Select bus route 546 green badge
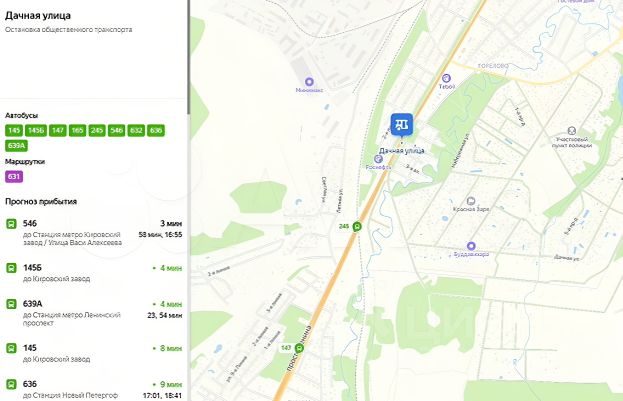This screenshot has height=401, width=623. coord(116,130)
